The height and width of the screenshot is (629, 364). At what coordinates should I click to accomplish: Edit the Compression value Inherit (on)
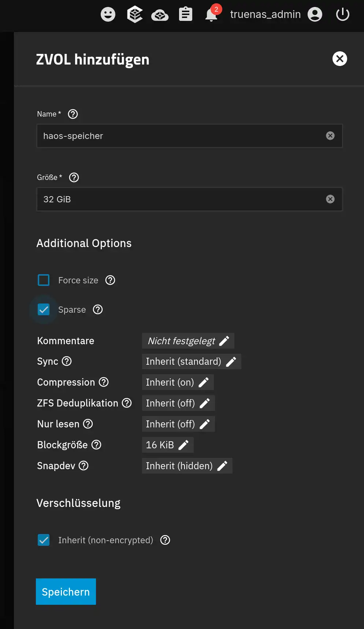[x=178, y=382]
